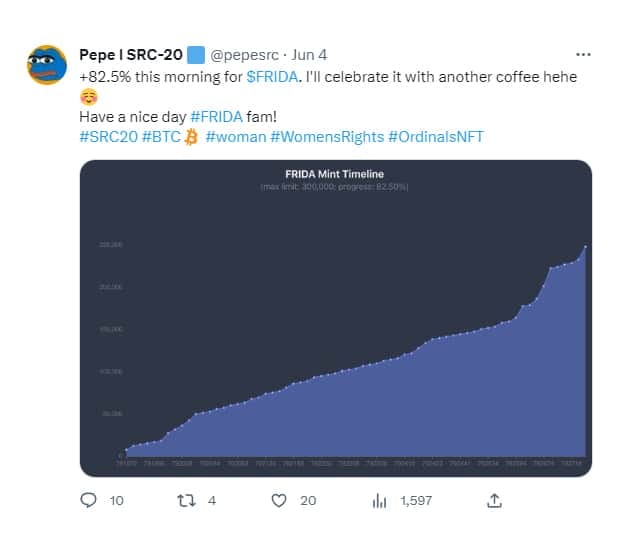Open the #SRC20 hashtag
The image size is (621, 551).
107,136
